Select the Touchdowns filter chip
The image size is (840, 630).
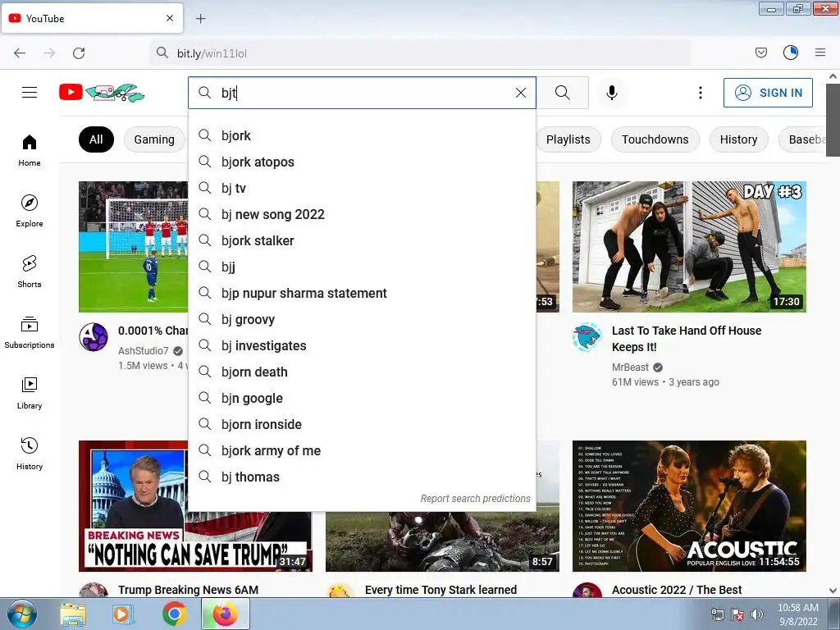pos(655,139)
